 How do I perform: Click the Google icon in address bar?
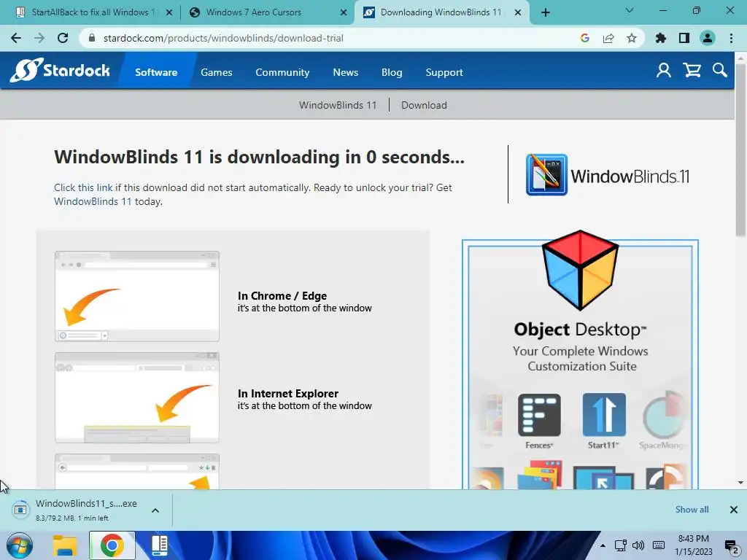point(585,38)
